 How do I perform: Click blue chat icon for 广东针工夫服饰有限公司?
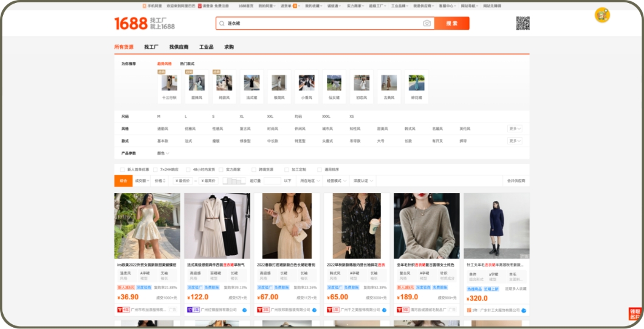coord(524,311)
